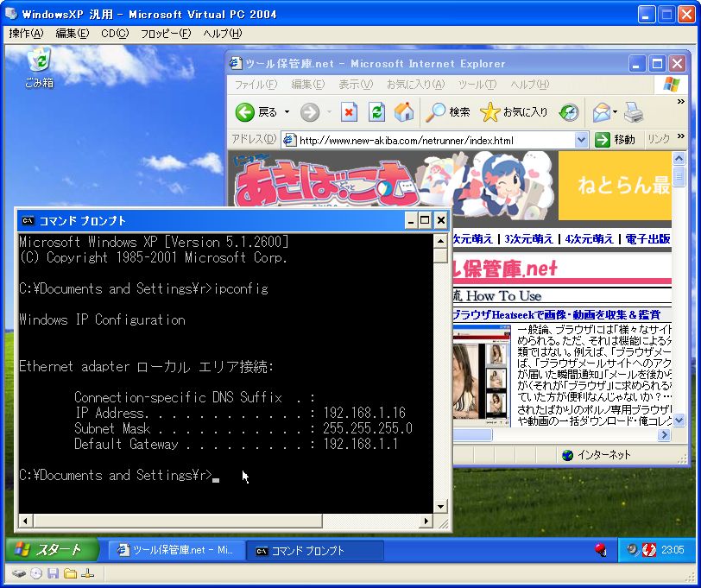Open the Mail button dropdown arrow
This screenshot has width=701, height=588.
tap(616, 112)
